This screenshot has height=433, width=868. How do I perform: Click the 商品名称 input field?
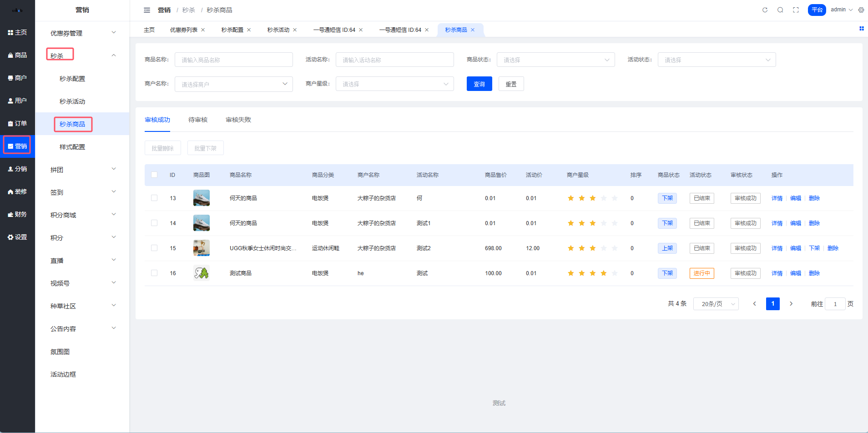[x=233, y=60]
